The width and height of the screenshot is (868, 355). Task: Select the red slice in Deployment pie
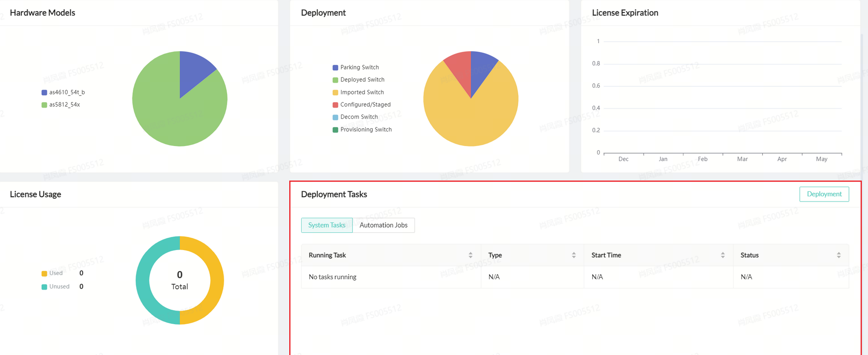(459, 68)
